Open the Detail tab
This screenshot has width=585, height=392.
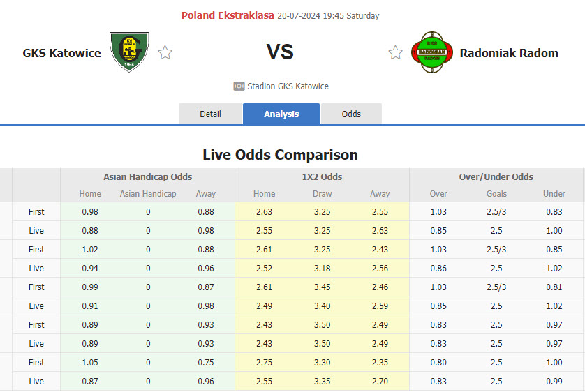(x=210, y=114)
